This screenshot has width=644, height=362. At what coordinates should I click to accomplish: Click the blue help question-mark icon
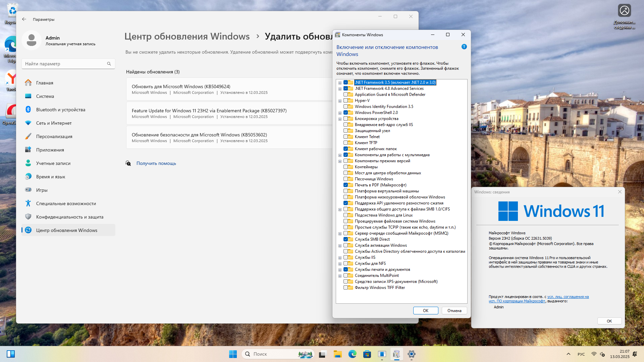(464, 47)
